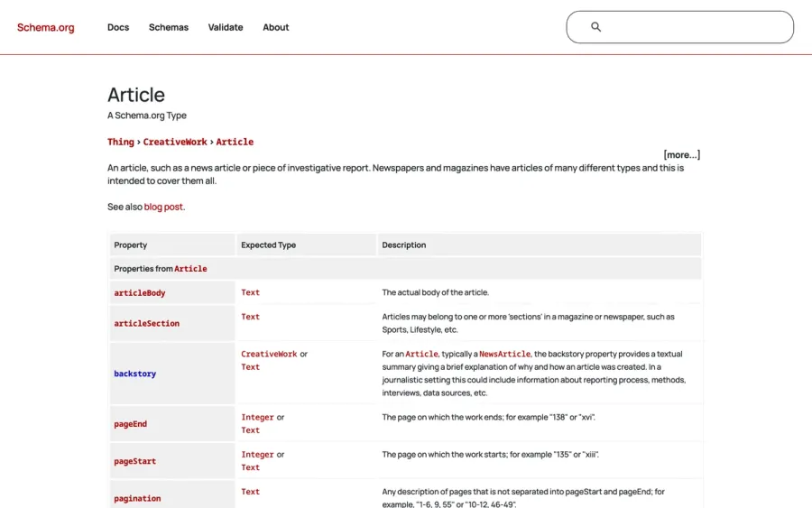Follow the Thing breadcrumb link
This screenshot has width=812, height=508.
point(121,142)
